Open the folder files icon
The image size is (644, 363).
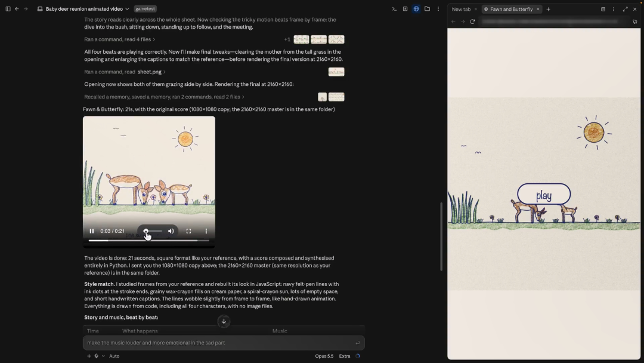click(x=427, y=8)
